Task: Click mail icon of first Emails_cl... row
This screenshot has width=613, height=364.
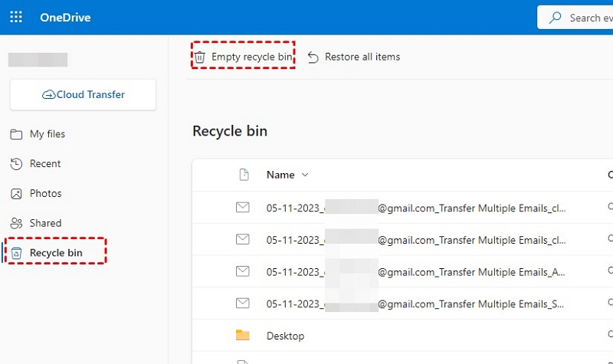Action: pos(243,207)
